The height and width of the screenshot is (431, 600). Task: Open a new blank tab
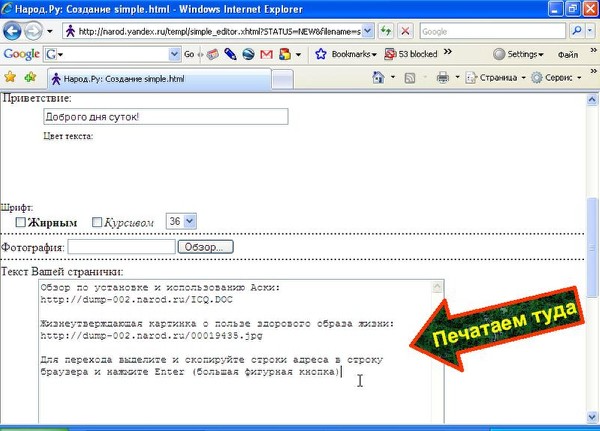coord(283,79)
